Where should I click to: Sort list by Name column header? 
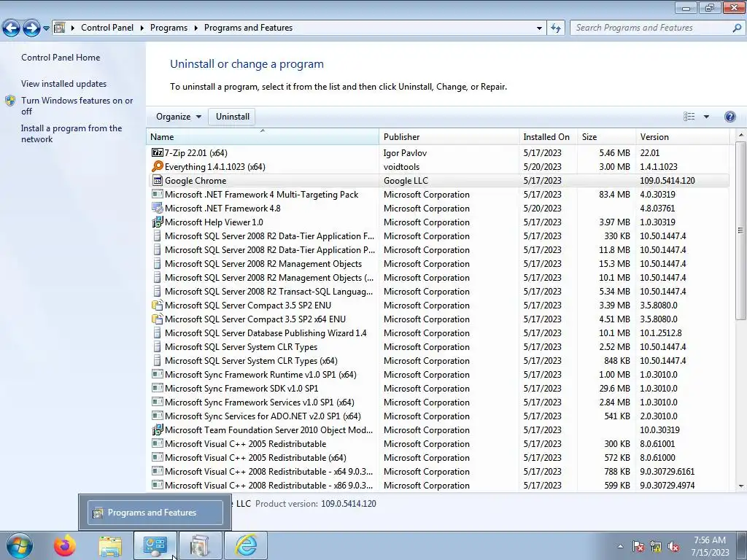(263, 136)
